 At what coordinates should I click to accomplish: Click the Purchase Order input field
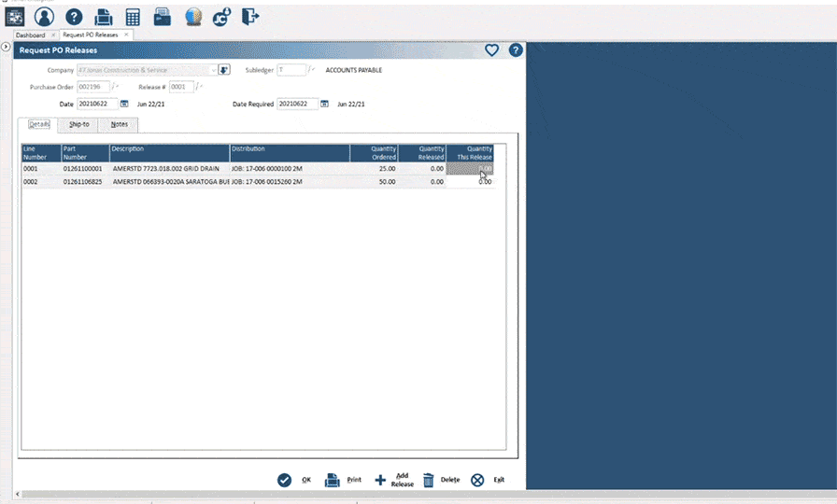click(x=92, y=87)
